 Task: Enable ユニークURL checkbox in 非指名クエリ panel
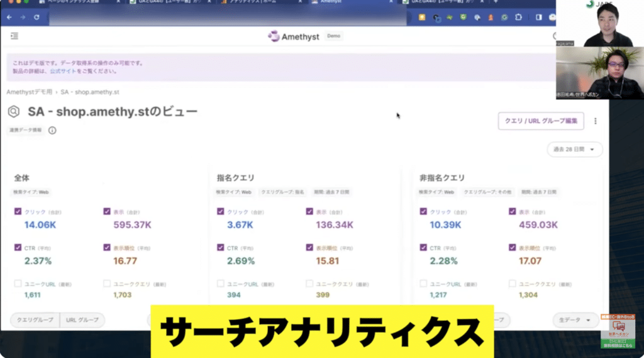coord(423,284)
